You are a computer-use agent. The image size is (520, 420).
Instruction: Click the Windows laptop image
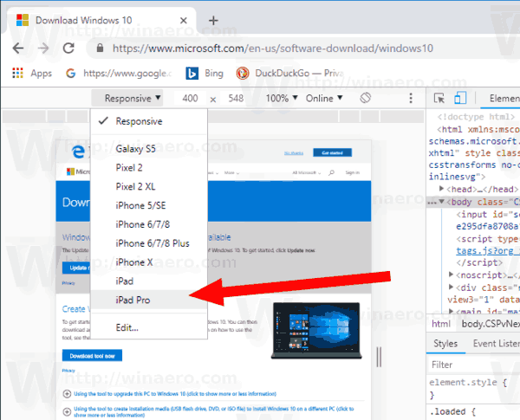click(x=316, y=331)
